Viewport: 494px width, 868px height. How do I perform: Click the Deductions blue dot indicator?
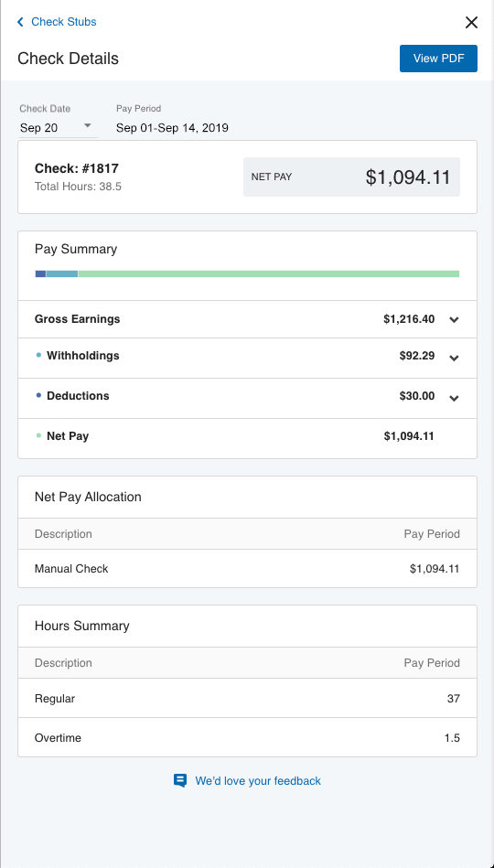[x=38, y=395]
